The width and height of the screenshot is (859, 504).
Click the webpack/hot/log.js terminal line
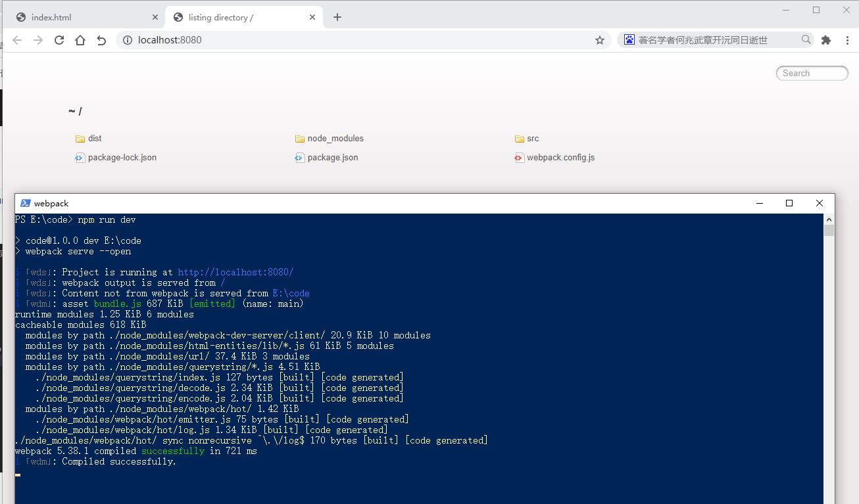(212, 430)
